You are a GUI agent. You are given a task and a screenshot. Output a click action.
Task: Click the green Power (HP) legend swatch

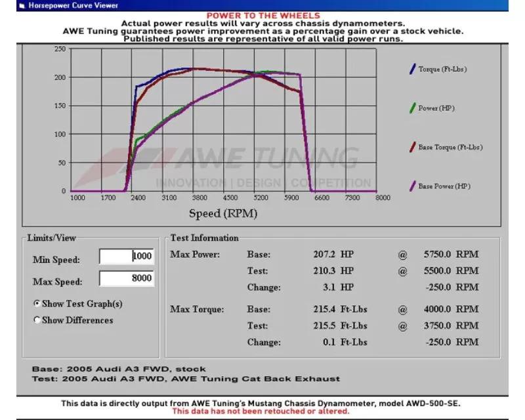tap(413, 108)
